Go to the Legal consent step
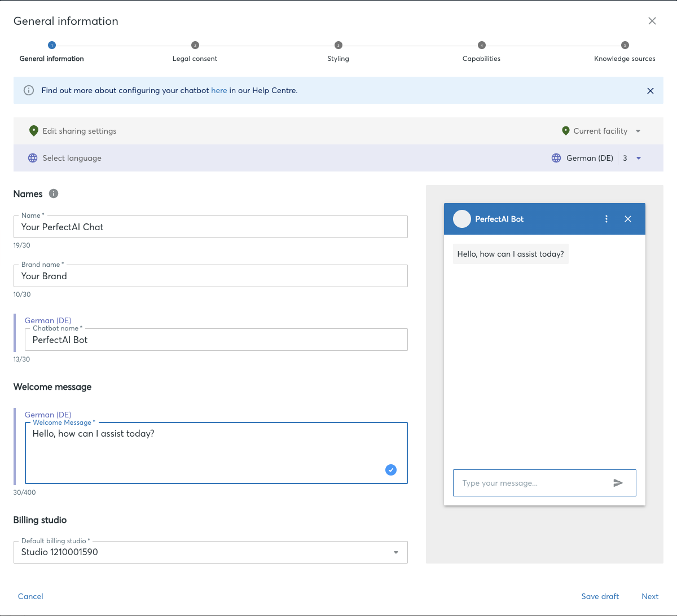677x616 pixels. [x=195, y=52]
